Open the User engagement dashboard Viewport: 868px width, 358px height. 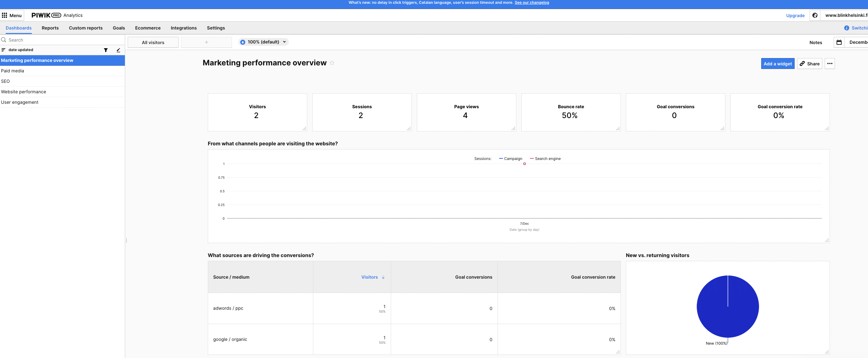point(62,102)
